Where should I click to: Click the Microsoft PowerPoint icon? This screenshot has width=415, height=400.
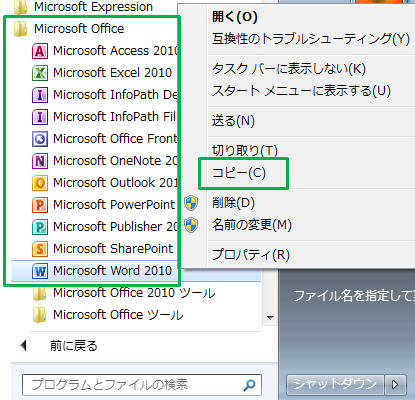tap(40, 205)
